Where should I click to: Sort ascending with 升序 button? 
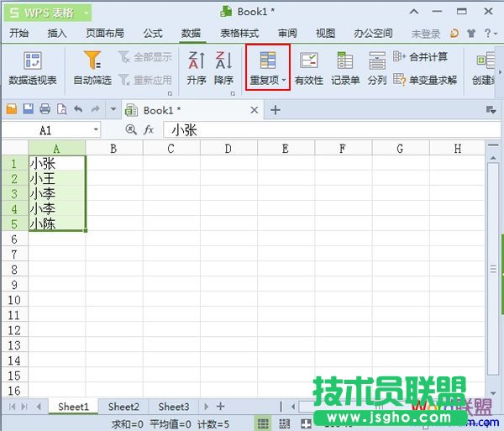[197, 68]
